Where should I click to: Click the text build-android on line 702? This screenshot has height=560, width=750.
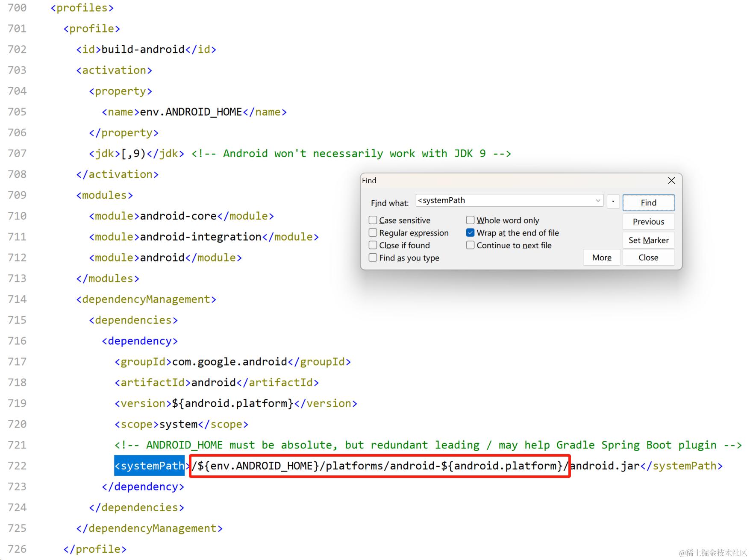click(x=143, y=49)
